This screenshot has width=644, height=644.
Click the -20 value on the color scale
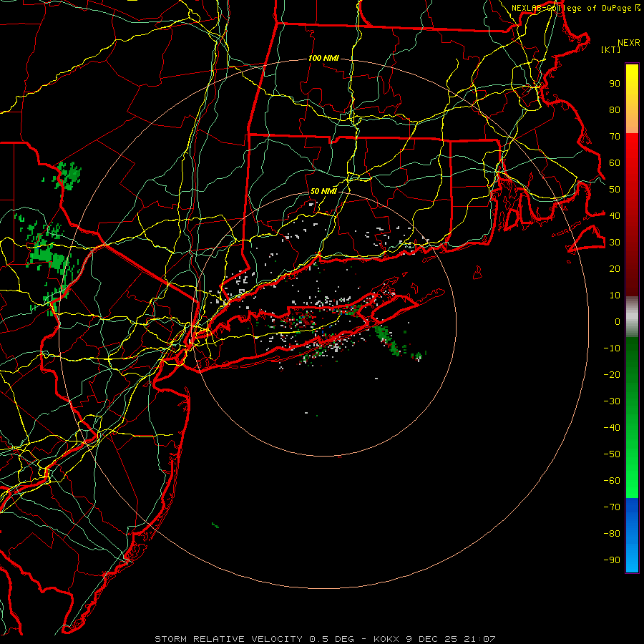point(612,374)
